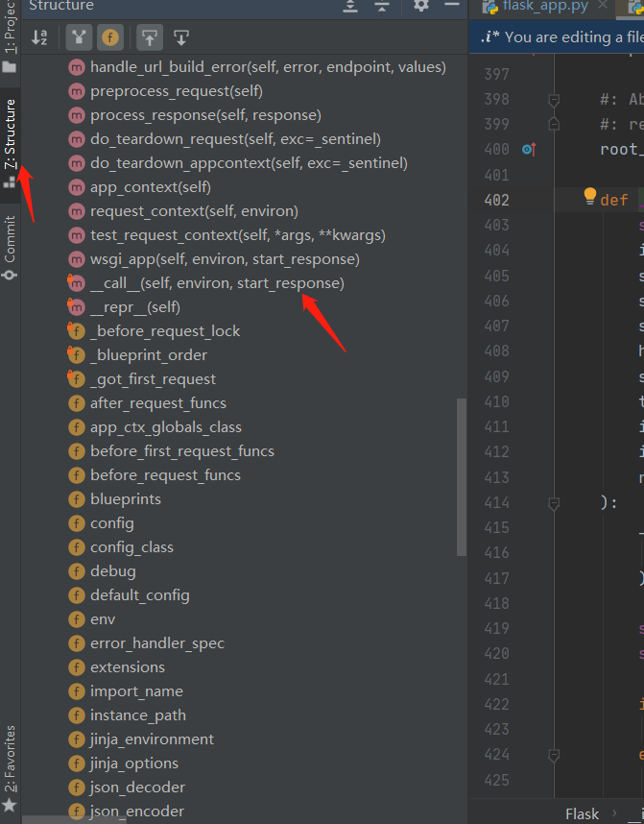The width and height of the screenshot is (644, 824).
Task: Toggle Autoscroll to Source button
Action: [x=150, y=37]
